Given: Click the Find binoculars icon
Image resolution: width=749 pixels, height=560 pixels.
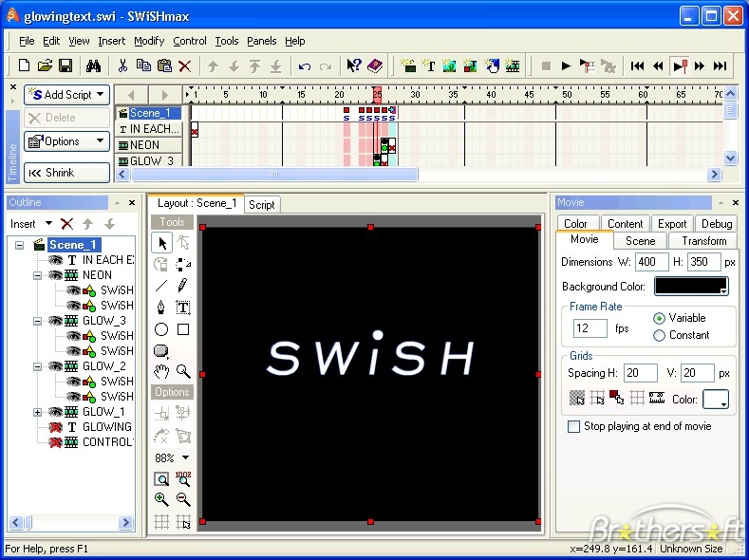Looking at the screenshot, I should click(93, 65).
